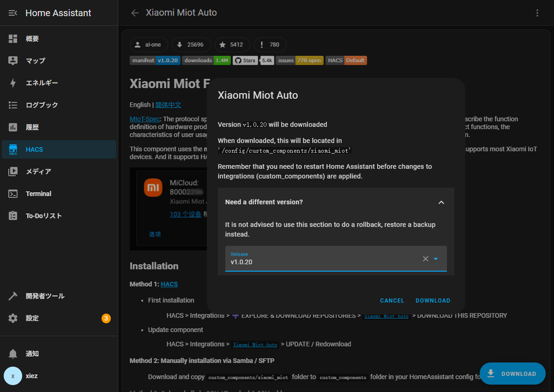
Task: Click the 780 issues chip
Action: click(270, 45)
